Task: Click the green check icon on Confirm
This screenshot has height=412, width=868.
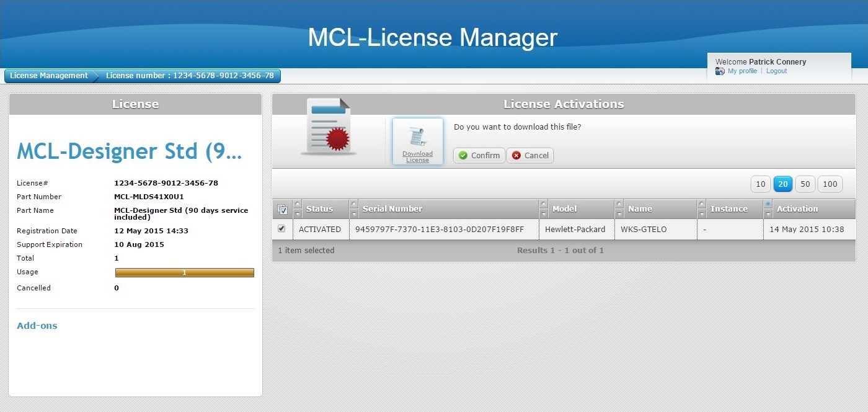Action: (463, 156)
